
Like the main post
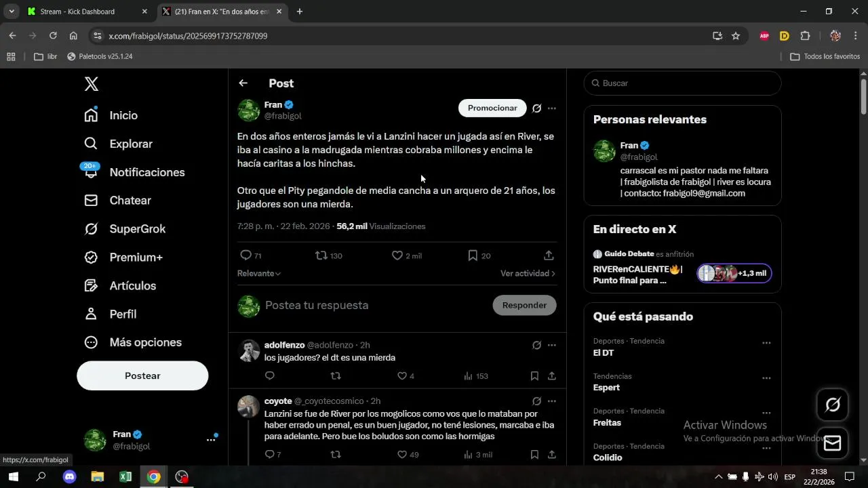coord(397,256)
